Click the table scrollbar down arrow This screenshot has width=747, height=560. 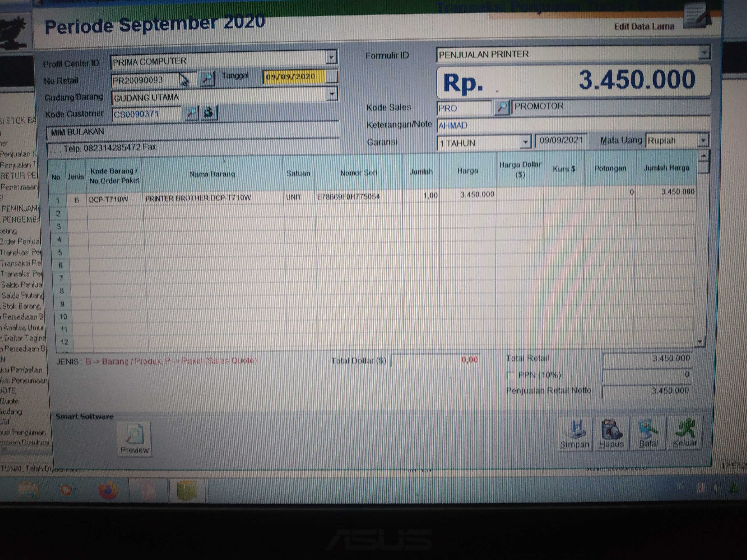click(x=700, y=342)
